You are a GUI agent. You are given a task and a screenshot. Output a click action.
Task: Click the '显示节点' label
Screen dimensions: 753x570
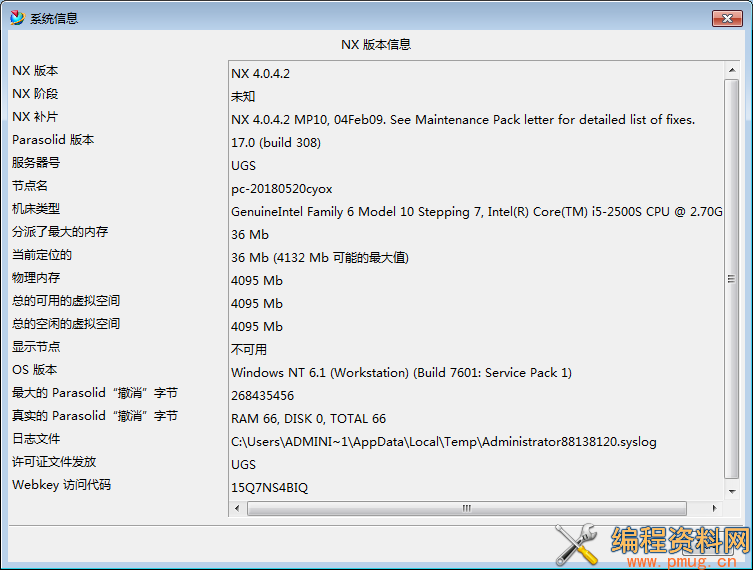[36, 347]
